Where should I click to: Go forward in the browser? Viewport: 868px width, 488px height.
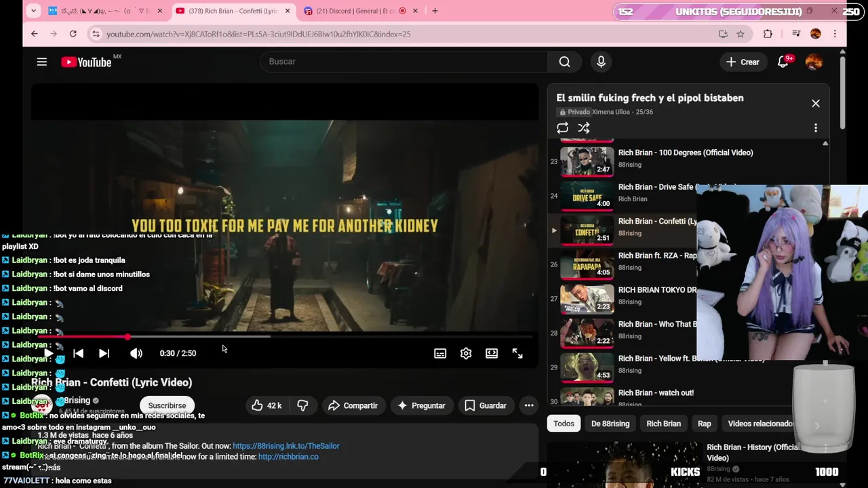coord(53,34)
